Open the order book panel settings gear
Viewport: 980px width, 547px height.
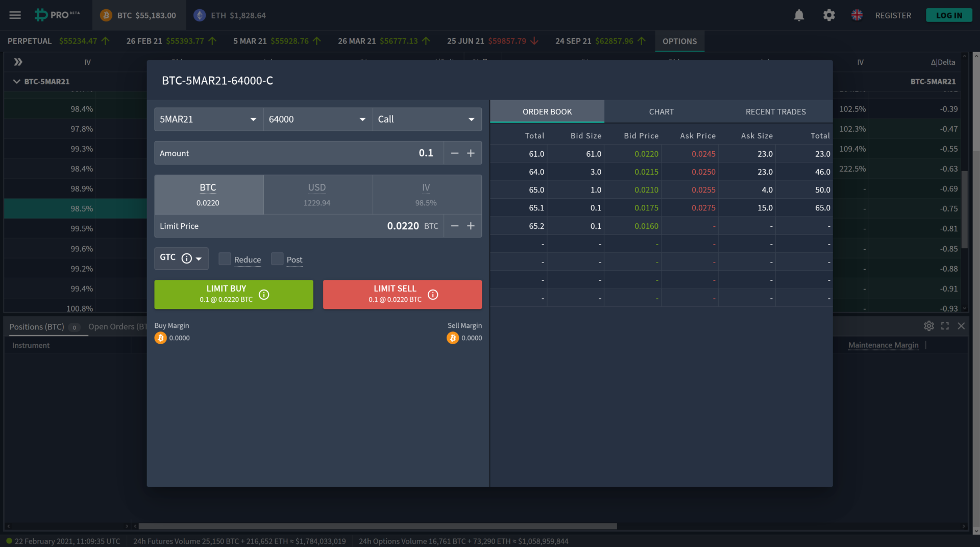click(928, 326)
